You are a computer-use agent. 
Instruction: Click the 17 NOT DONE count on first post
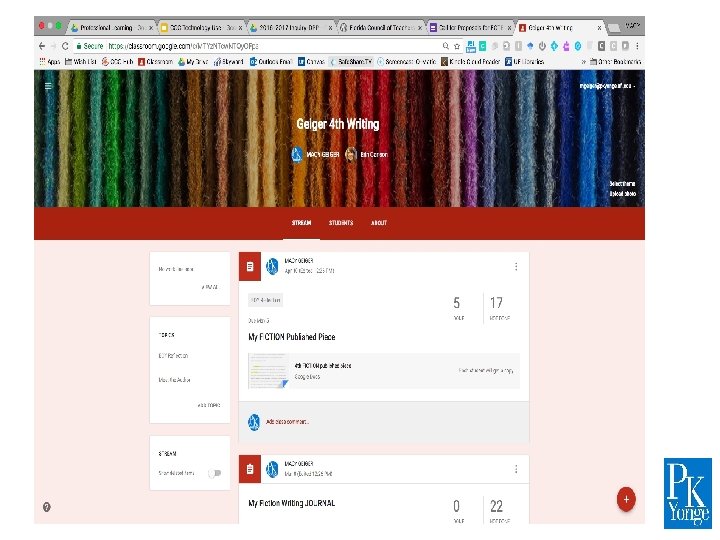click(x=498, y=308)
